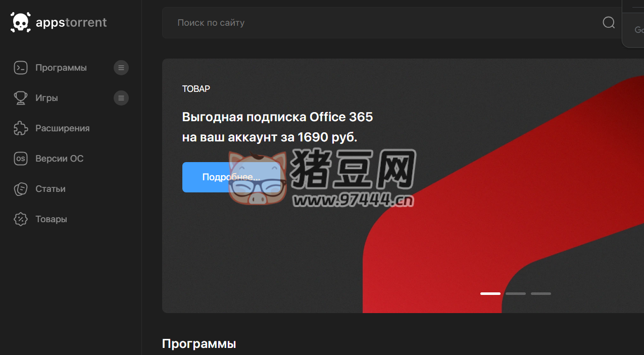
Task: Click the Игры trophy icon
Action: pos(21,97)
